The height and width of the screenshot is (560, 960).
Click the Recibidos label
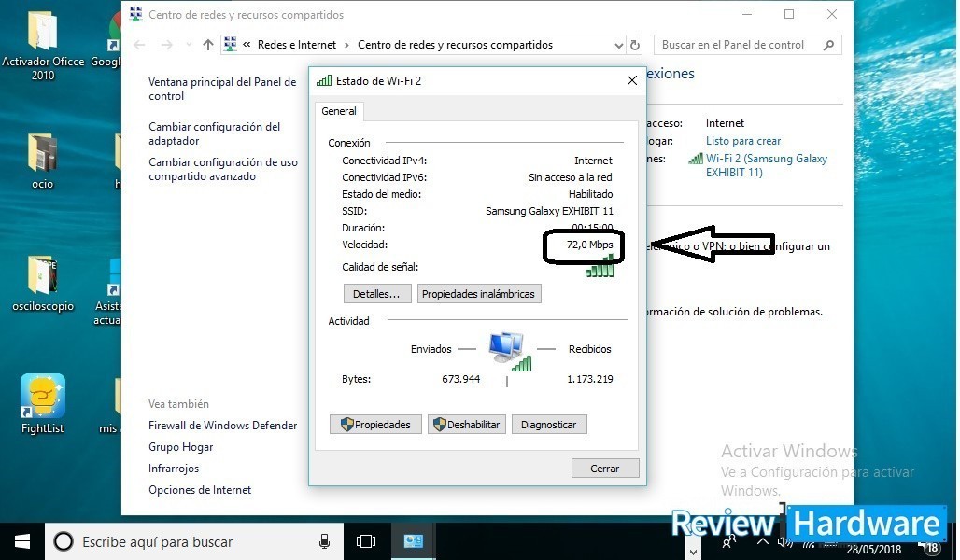(x=590, y=349)
